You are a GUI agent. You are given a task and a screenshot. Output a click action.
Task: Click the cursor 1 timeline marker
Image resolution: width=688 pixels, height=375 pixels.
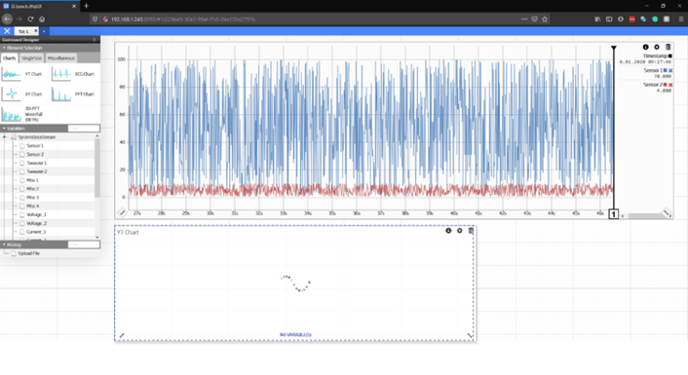pyautogui.click(x=613, y=214)
